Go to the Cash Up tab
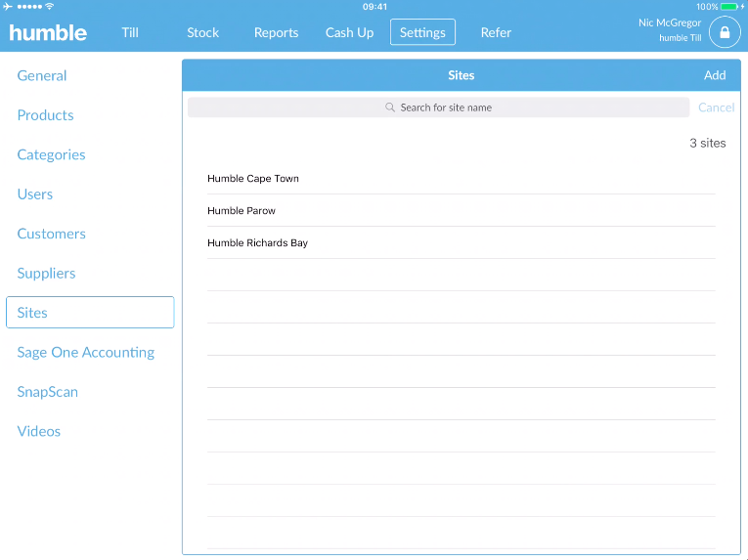This screenshot has width=748, height=560. [x=350, y=32]
